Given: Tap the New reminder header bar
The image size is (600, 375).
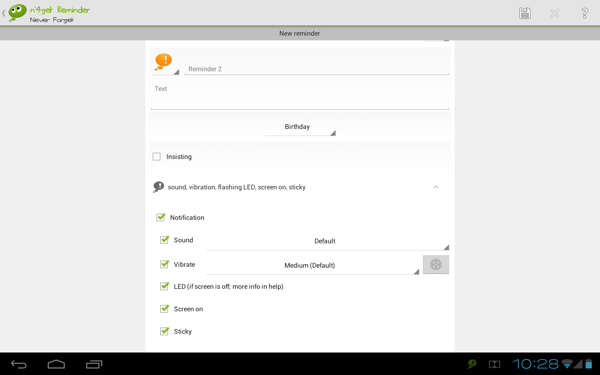Looking at the screenshot, I should [300, 33].
